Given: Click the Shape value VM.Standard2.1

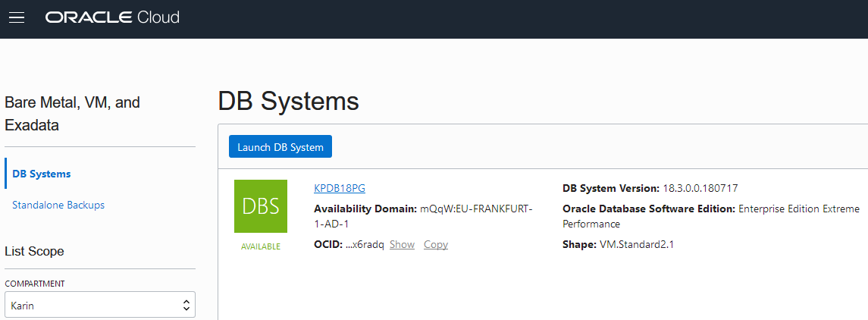Looking at the screenshot, I should 635,244.
